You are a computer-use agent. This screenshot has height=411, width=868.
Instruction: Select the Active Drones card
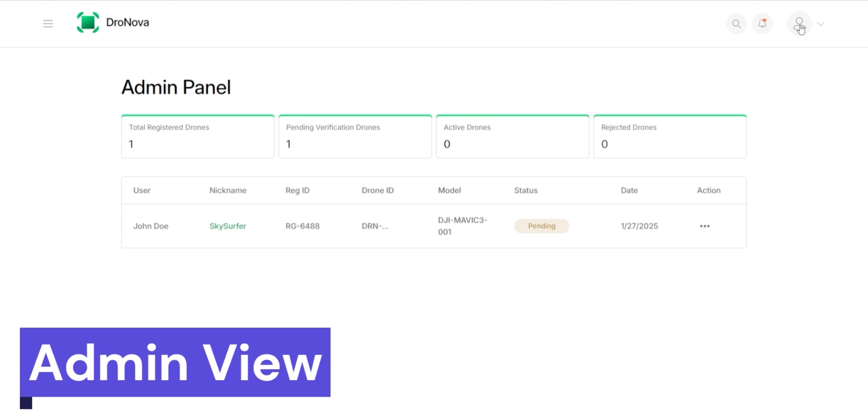click(x=512, y=136)
